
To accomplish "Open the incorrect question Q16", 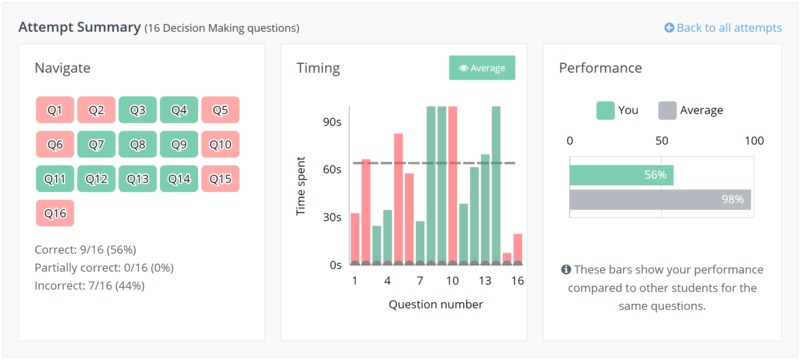I will pyautogui.click(x=55, y=213).
